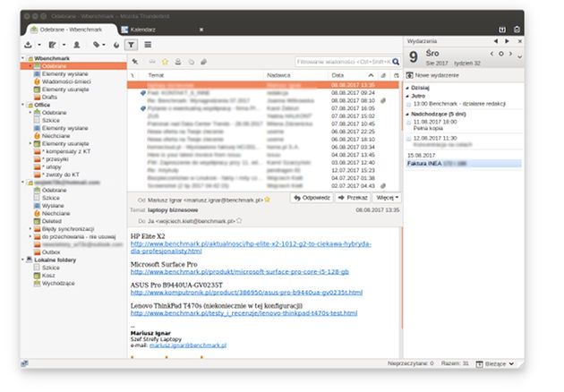Toggle the starred messages filter

165,62
